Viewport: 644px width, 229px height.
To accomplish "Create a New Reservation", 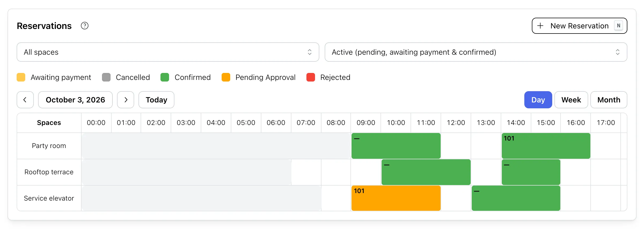I will point(579,26).
